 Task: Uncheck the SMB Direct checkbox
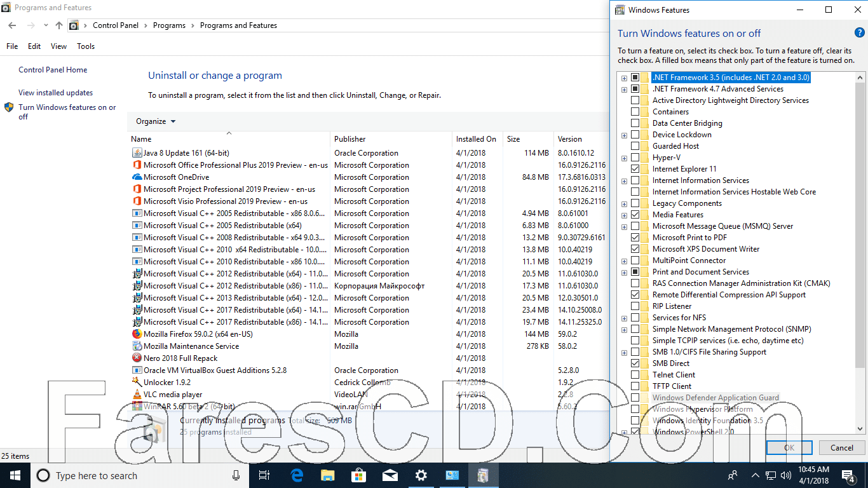point(635,363)
